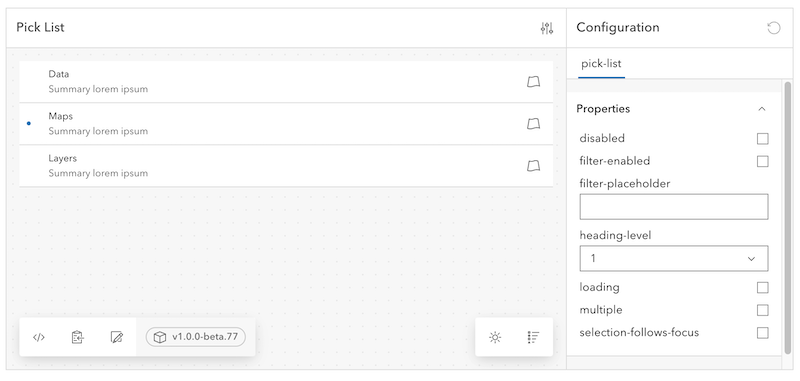The image size is (800, 381).
Task: Open the heading-level dropdown
Action: (673, 259)
